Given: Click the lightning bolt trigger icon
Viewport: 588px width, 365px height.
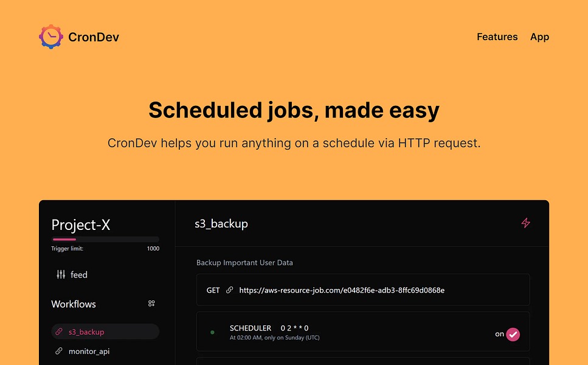Looking at the screenshot, I should 526,223.
